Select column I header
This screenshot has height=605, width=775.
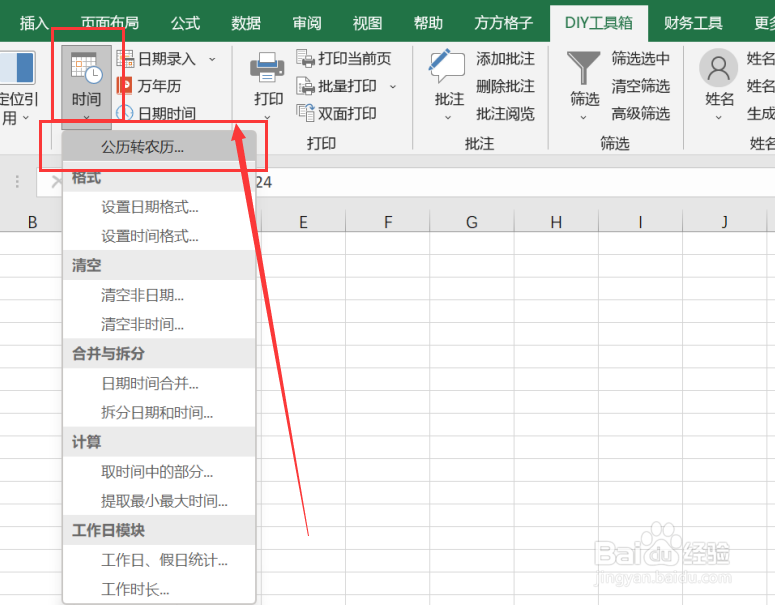tap(640, 222)
